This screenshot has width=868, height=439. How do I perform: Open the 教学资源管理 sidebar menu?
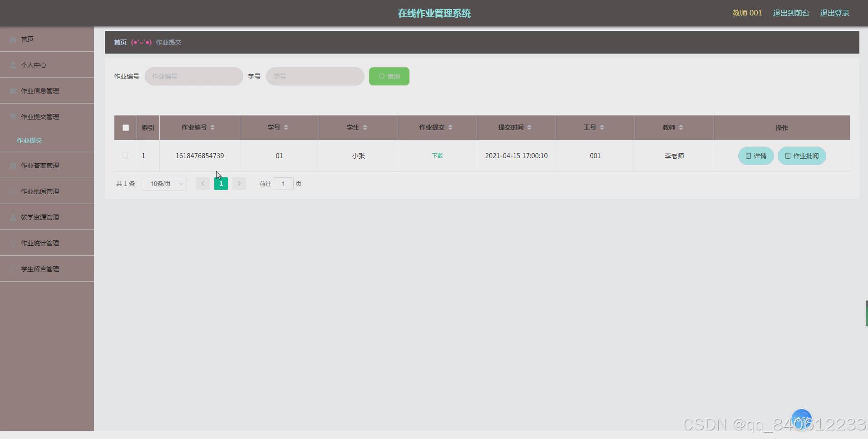click(47, 217)
